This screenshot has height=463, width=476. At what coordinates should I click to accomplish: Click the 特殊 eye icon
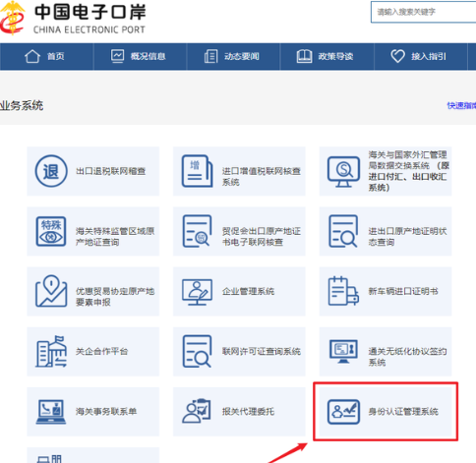pyautogui.click(x=51, y=231)
